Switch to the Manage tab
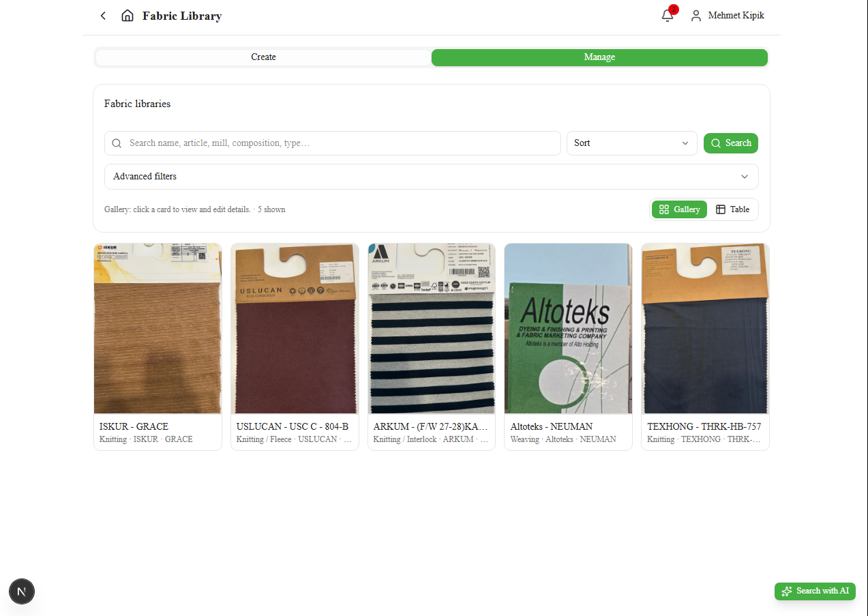This screenshot has width=868, height=616. point(599,57)
